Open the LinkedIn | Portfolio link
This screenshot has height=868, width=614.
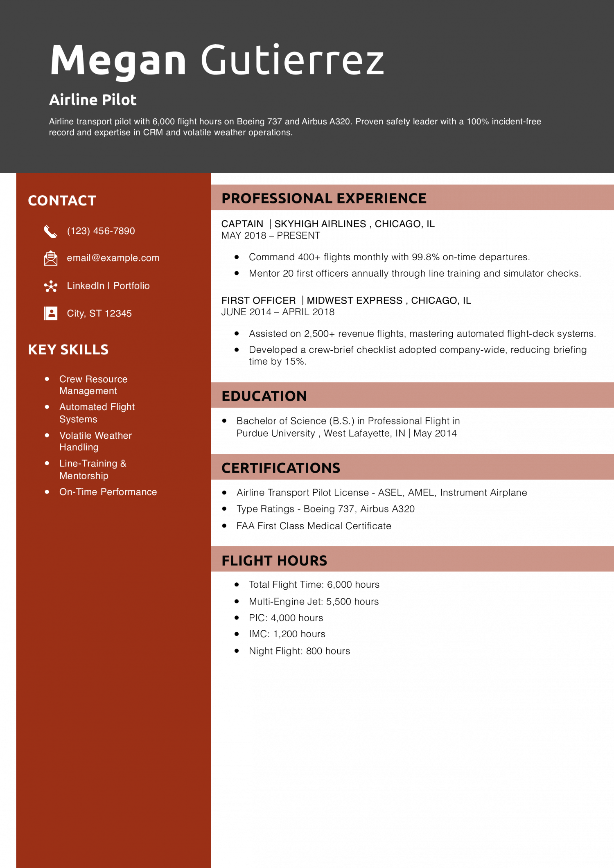(x=108, y=286)
